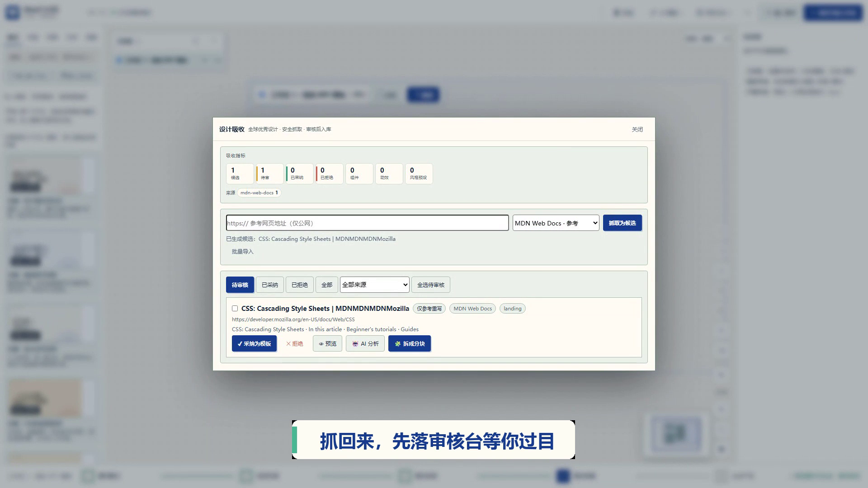868x488 pixels.
Task: Select the 候选 metric card
Action: click(x=240, y=174)
